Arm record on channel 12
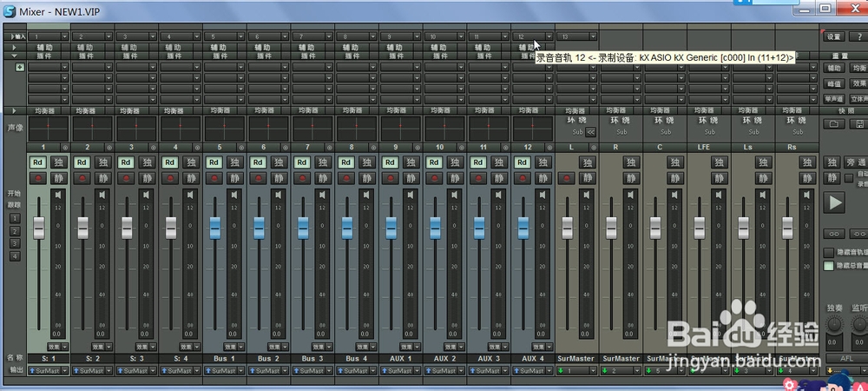The width and height of the screenshot is (868, 391). coord(522,178)
